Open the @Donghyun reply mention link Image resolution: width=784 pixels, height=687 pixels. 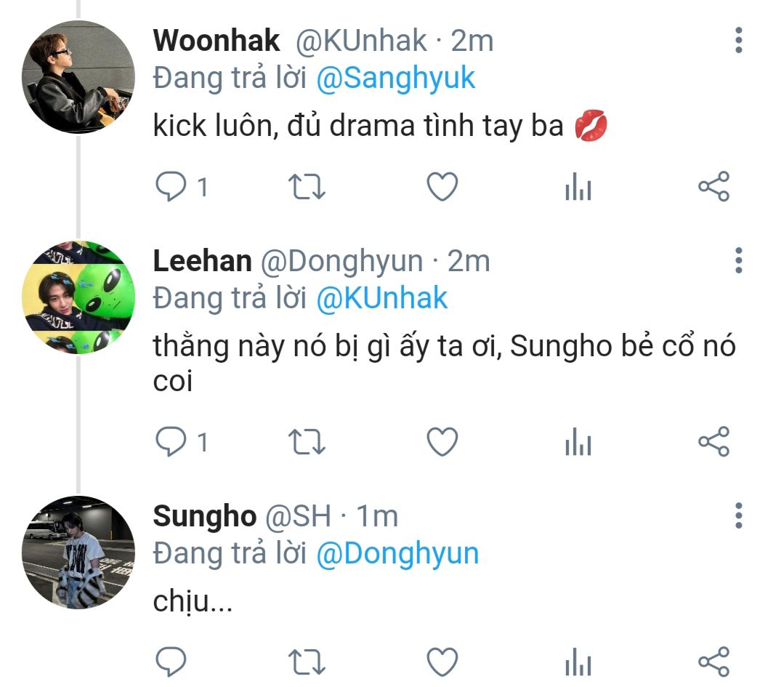[397, 554]
